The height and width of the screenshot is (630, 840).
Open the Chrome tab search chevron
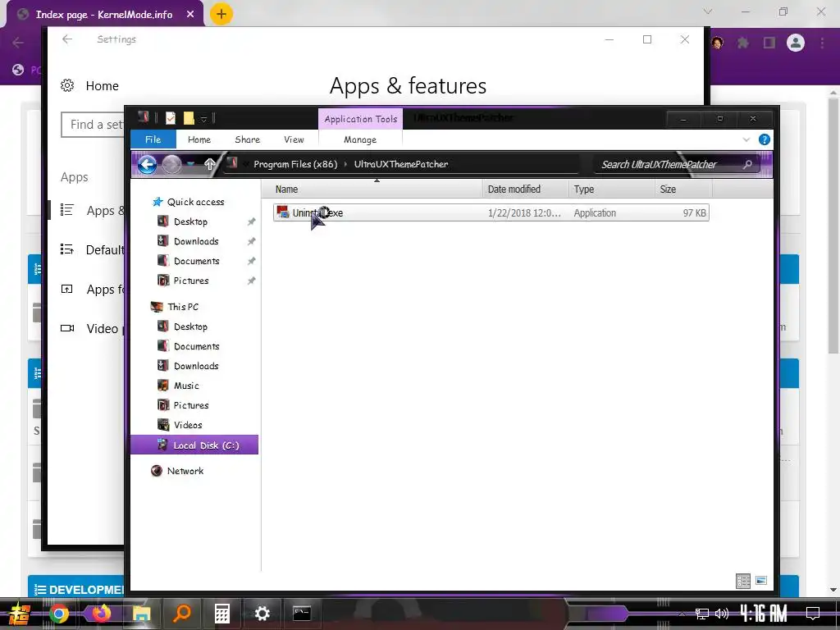tap(708, 11)
